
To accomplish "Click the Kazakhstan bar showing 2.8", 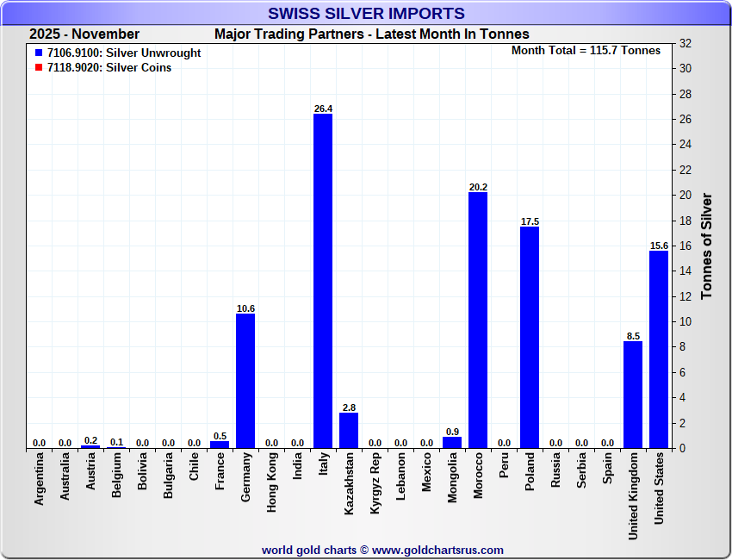I will tap(349, 431).
